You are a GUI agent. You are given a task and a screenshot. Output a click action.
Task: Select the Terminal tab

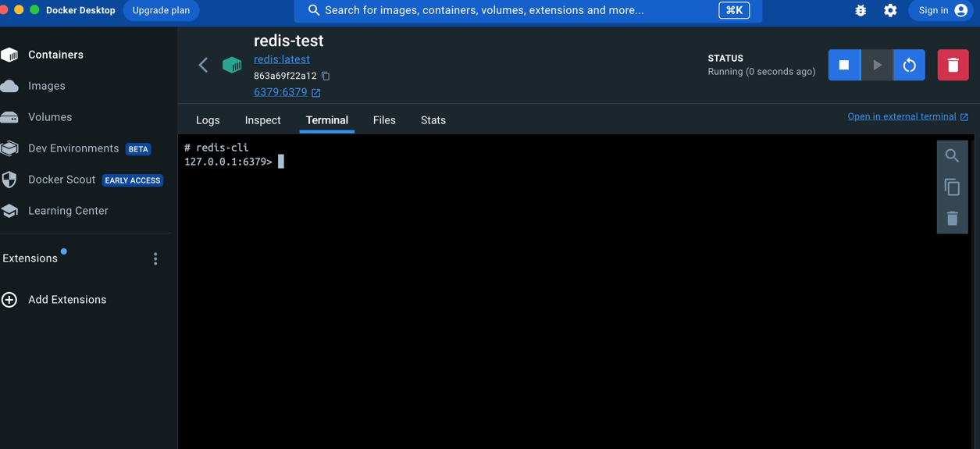click(327, 120)
